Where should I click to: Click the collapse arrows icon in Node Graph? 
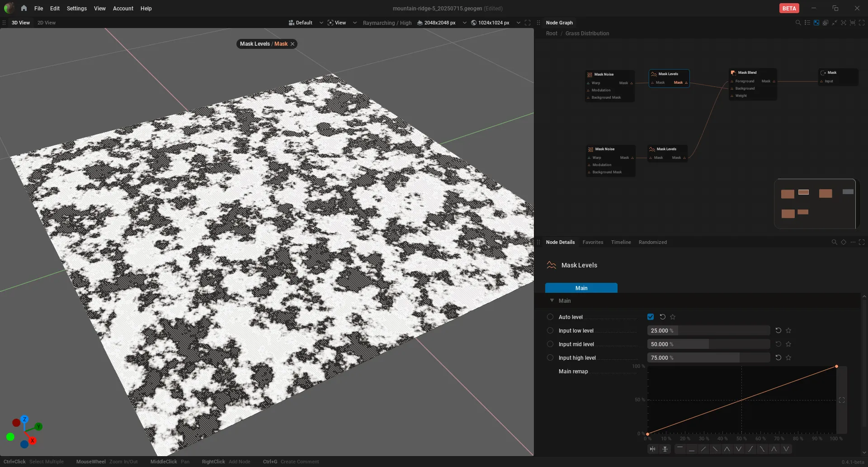835,23
